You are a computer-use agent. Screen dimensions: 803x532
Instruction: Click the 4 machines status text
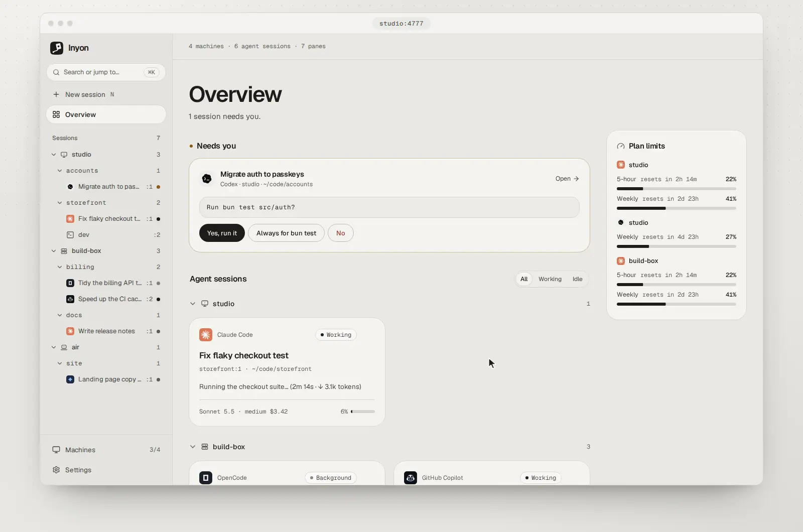(206, 46)
